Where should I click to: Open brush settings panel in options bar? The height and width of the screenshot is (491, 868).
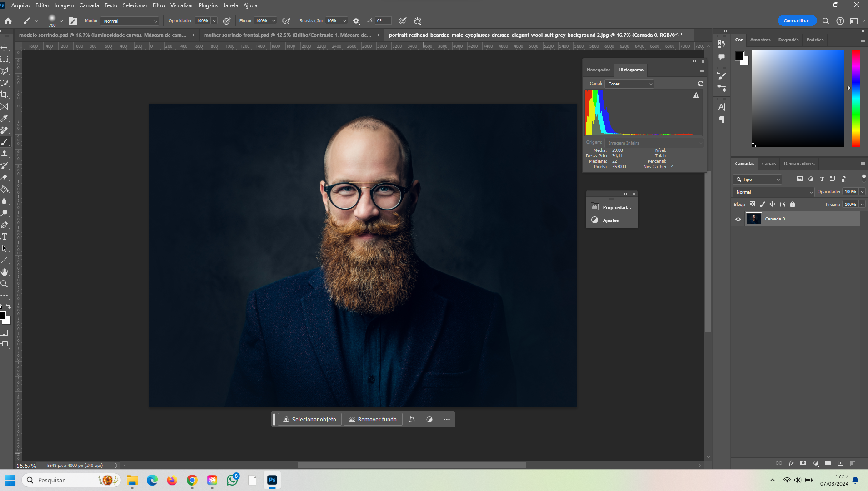[73, 21]
